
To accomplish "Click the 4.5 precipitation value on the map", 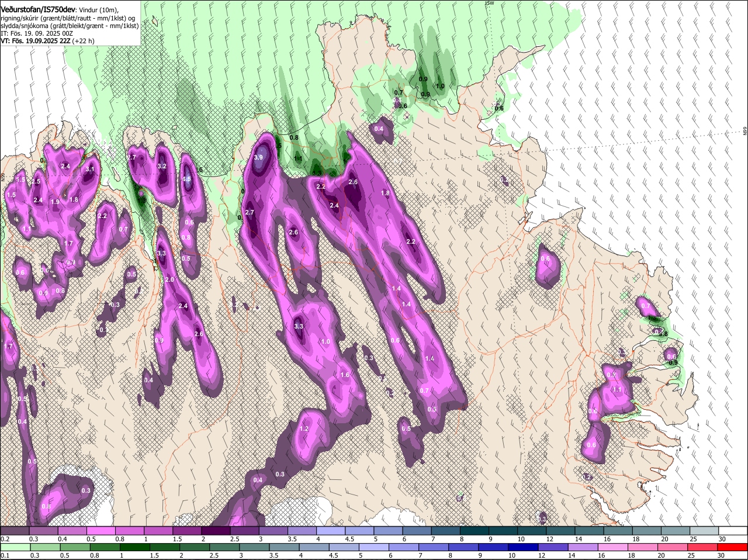I will click(187, 179).
